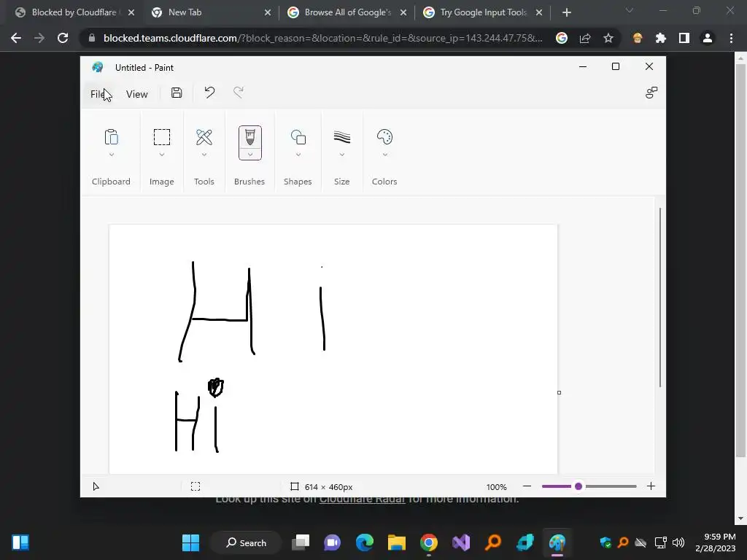The height and width of the screenshot is (560, 747).
Task: Expand the Size dropdown chevron
Action: click(x=341, y=155)
